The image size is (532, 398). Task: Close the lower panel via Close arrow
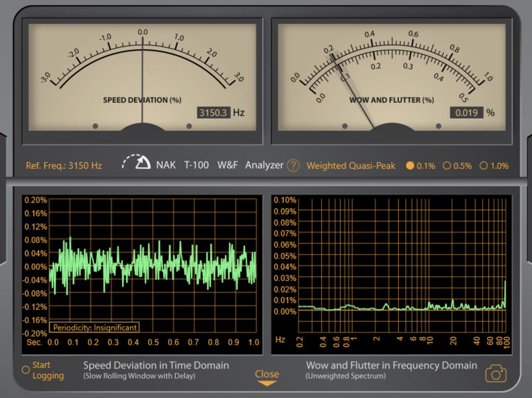coord(267,378)
